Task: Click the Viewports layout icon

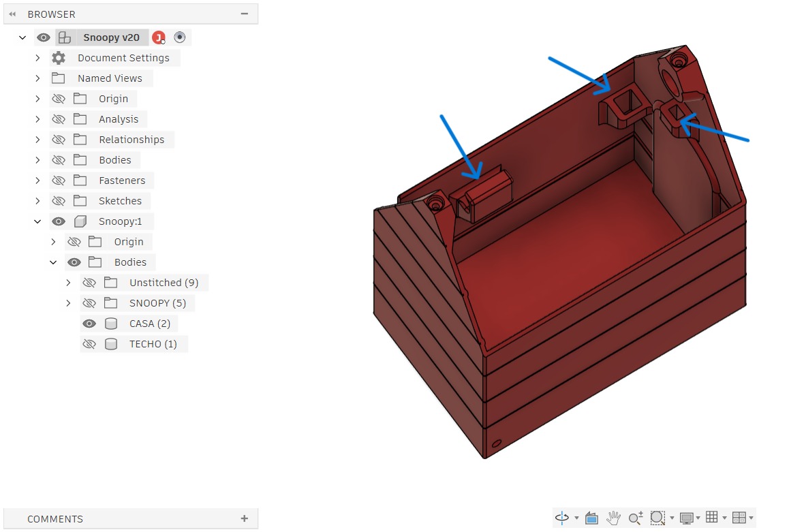Action: click(739, 518)
